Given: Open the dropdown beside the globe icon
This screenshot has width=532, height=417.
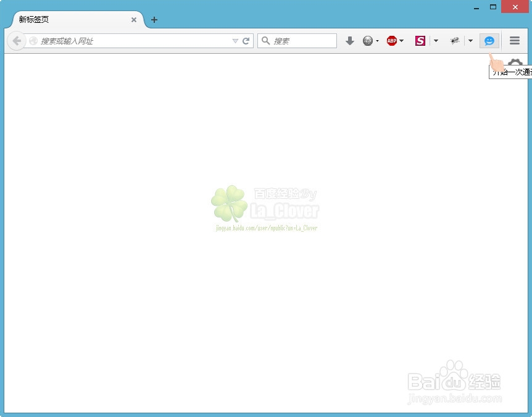Looking at the screenshot, I should [x=377, y=41].
